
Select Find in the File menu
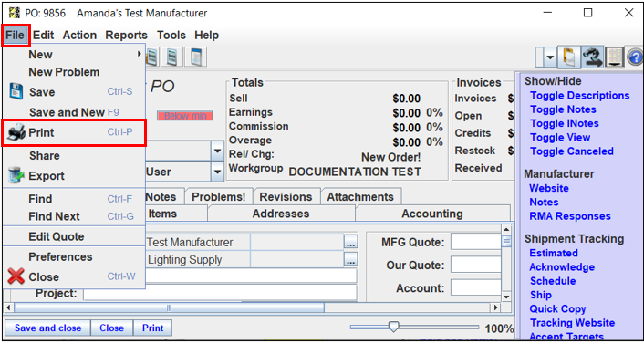pos(74,199)
